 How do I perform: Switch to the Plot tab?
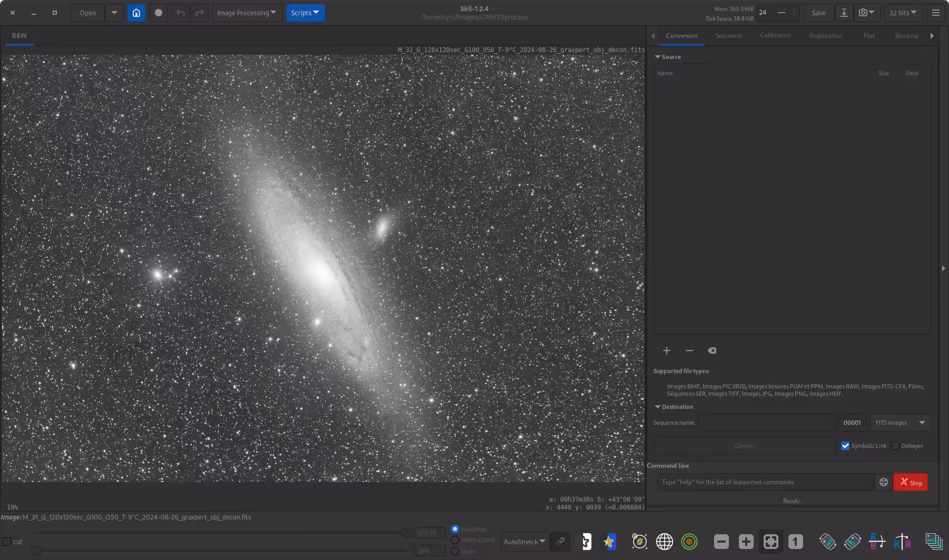pyautogui.click(x=869, y=36)
